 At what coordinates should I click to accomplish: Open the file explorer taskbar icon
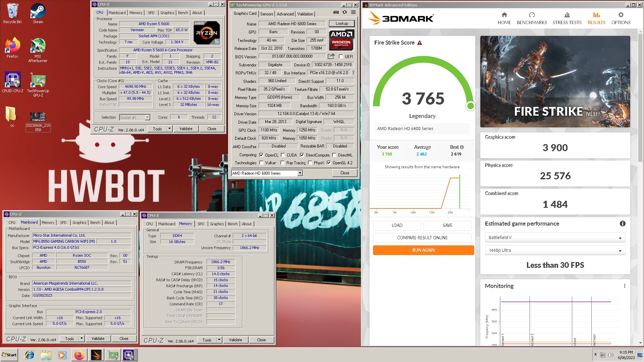46,355
